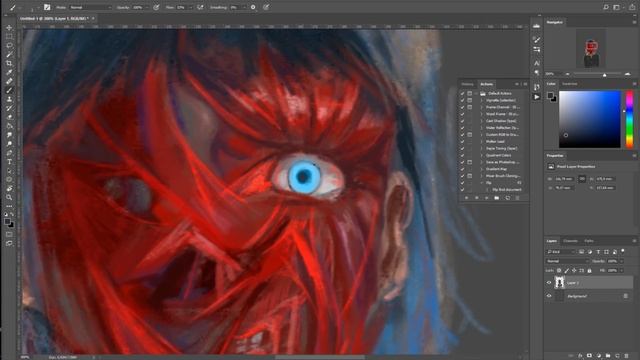Open the Smoothing dropdown arrow
The width and height of the screenshot is (640, 360).
click(244, 7)
